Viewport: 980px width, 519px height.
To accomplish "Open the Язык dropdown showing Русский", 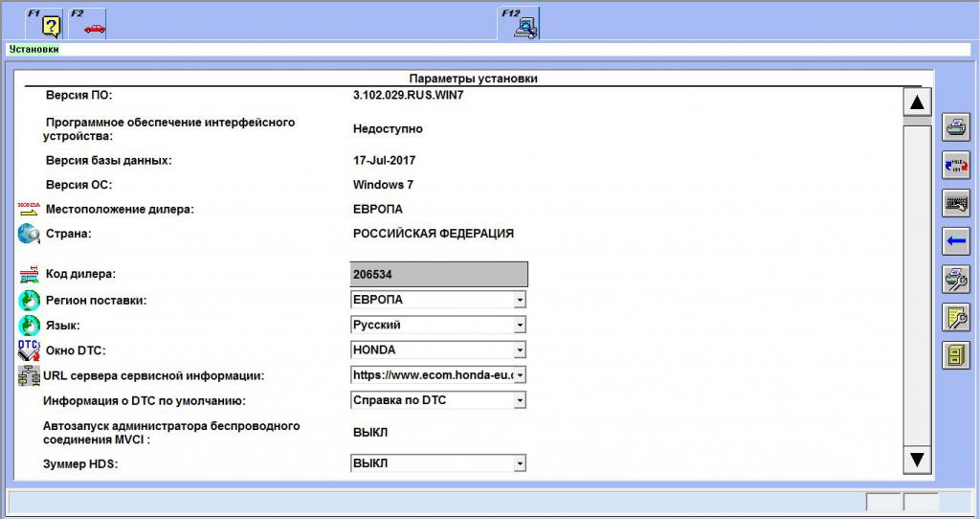I will click(x=438, y=325).
